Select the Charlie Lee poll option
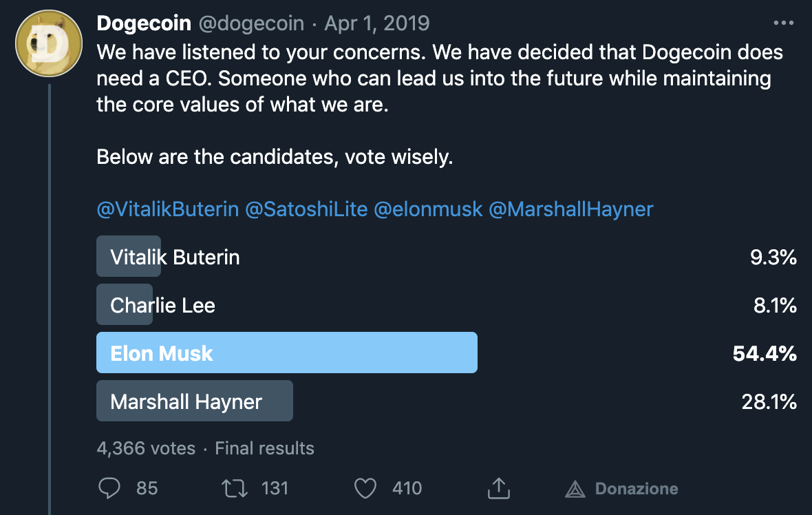Viewport: 812px width, 515px height. tap(162, 305)
